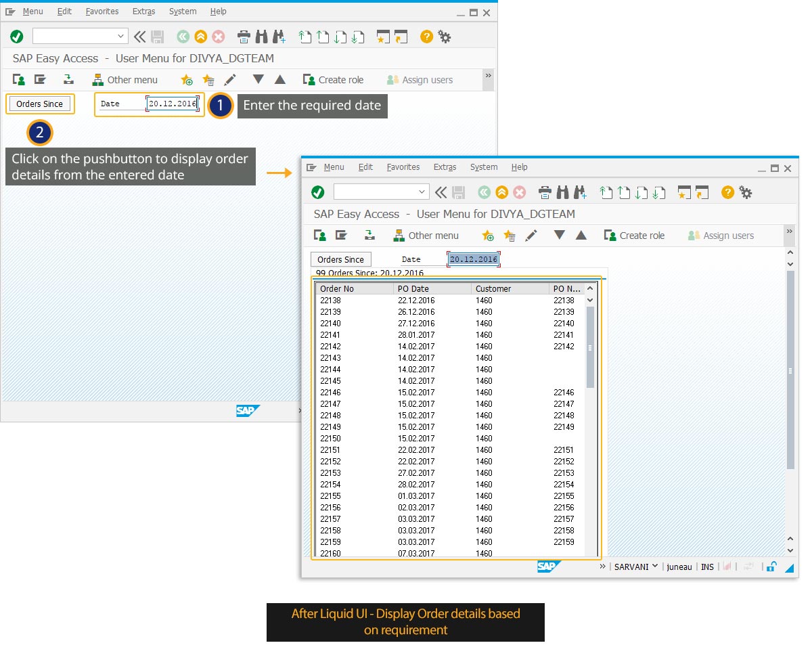Click the Help question mark in back window
Viewport: 812px width, 662px height.
tap(426, 37)
